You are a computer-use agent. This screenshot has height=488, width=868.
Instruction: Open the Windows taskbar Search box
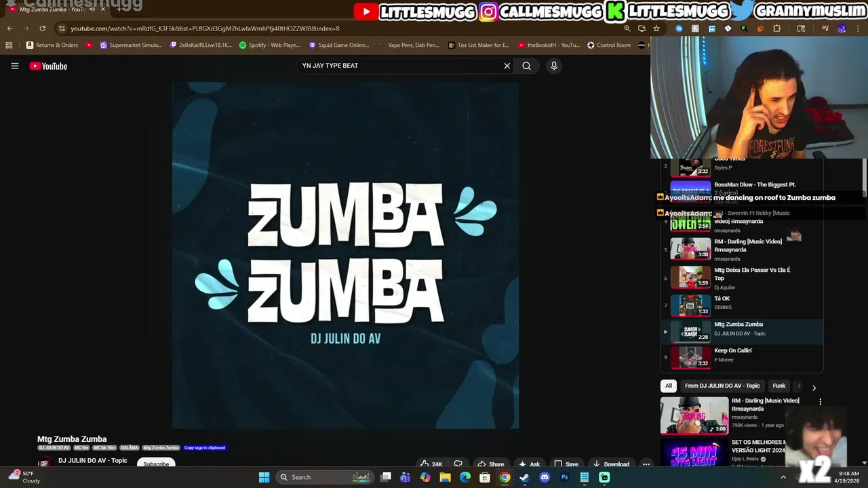click(x=325, y=477)
